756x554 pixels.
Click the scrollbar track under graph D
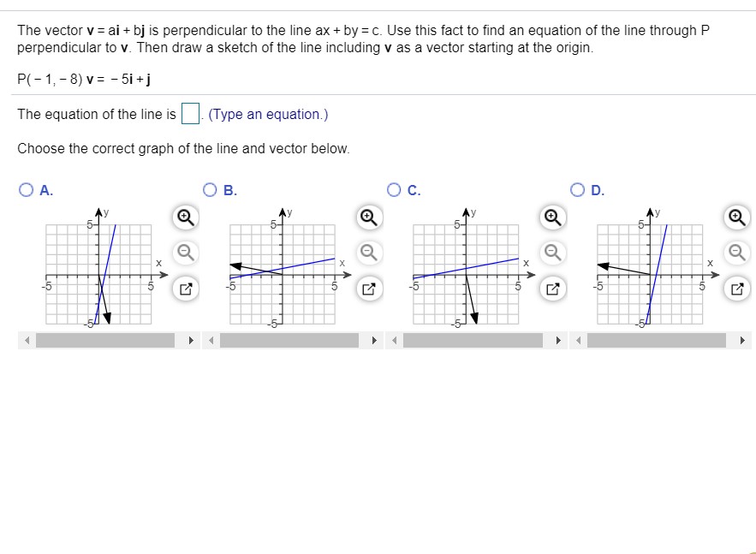(x=659, y=340)
